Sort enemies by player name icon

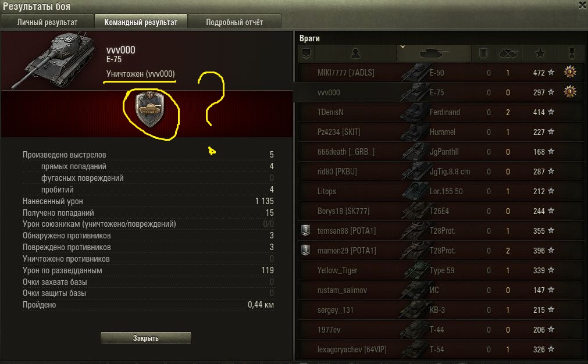[355, 53]
